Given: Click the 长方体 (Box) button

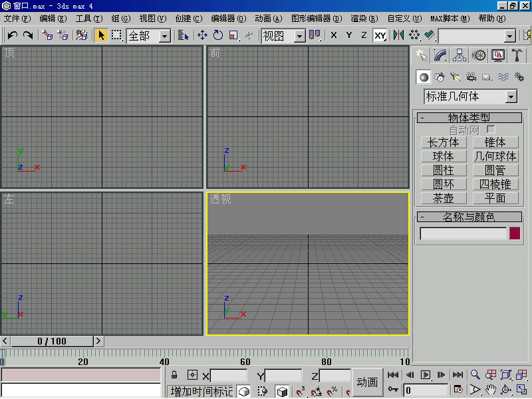Looking at the screenshot, I should 444,142.
